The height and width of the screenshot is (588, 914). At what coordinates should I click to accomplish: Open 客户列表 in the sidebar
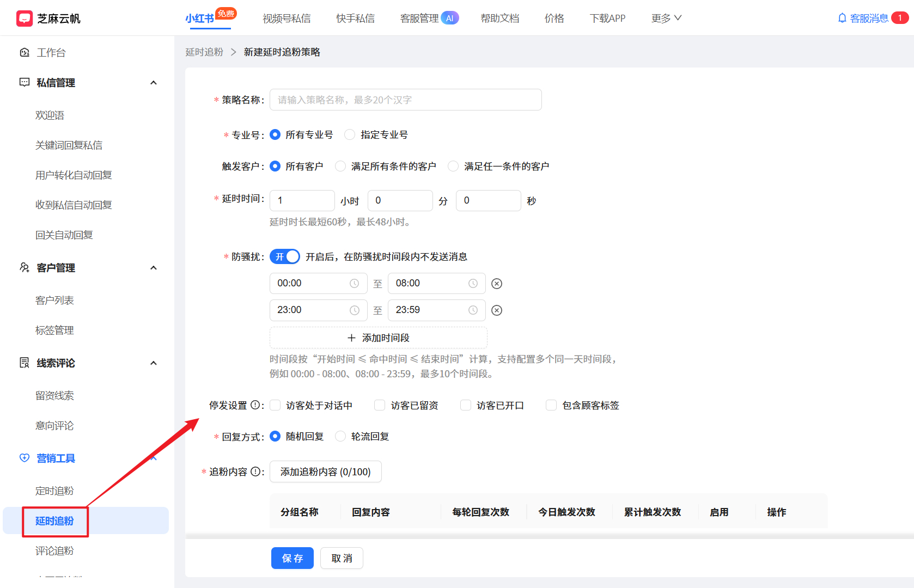(54, 300)
